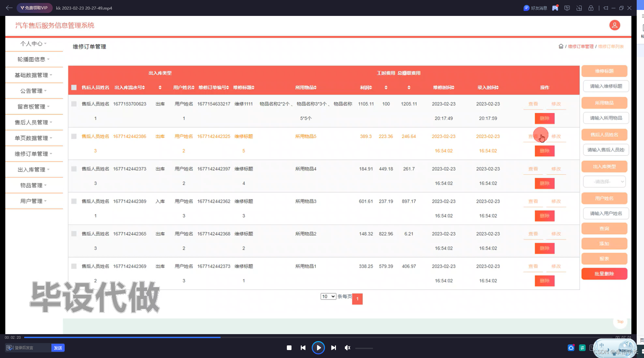
Task: Expand 公告管理 sidebar menu
Action: pyautogui.click(x=34, y=91)
